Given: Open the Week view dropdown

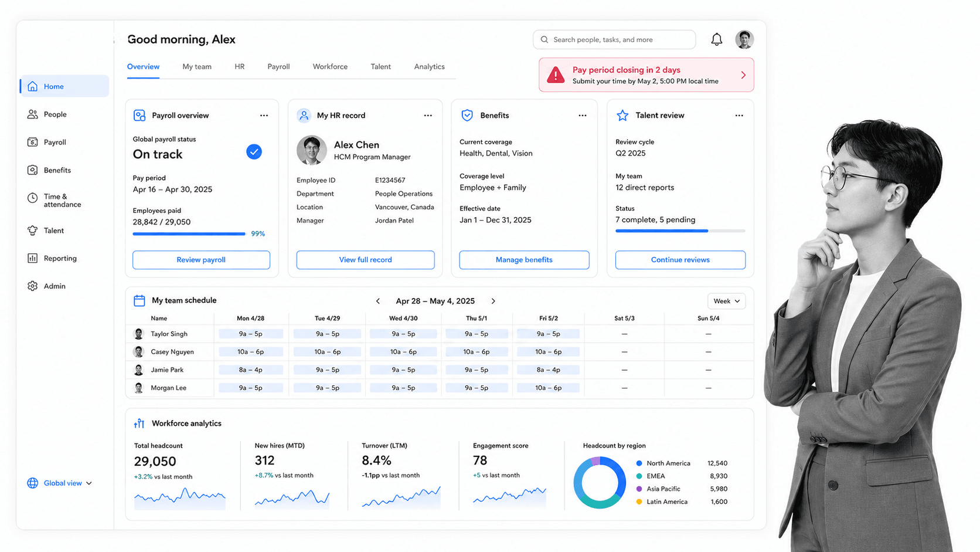Looking at the screenshot, I should [727, 301].
